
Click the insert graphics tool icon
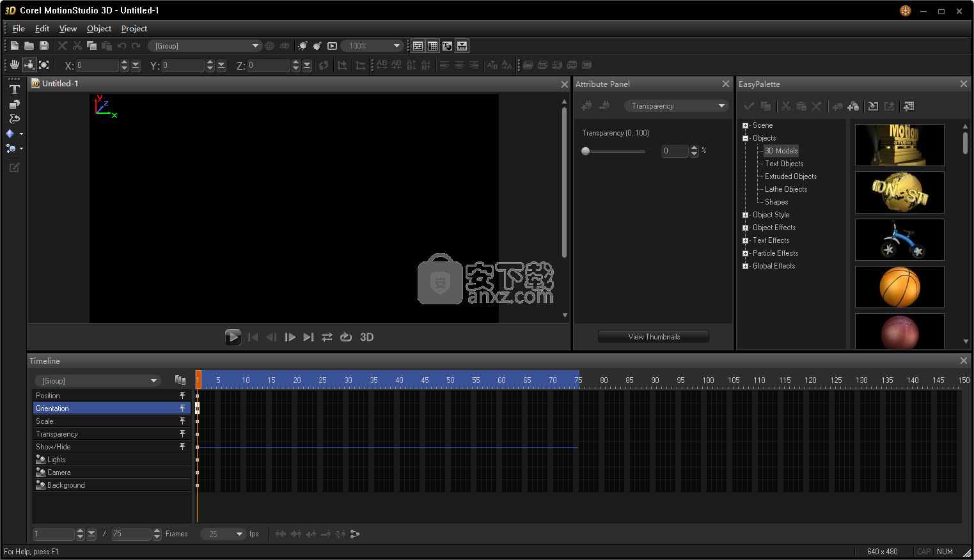tap(14, 104)
